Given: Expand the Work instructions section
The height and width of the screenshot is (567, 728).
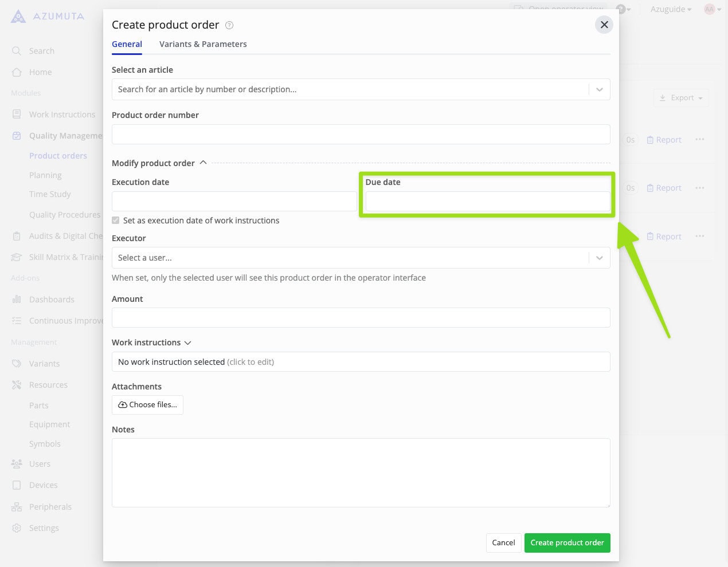Looking at the screenshot, I should (x=187, y=342).
